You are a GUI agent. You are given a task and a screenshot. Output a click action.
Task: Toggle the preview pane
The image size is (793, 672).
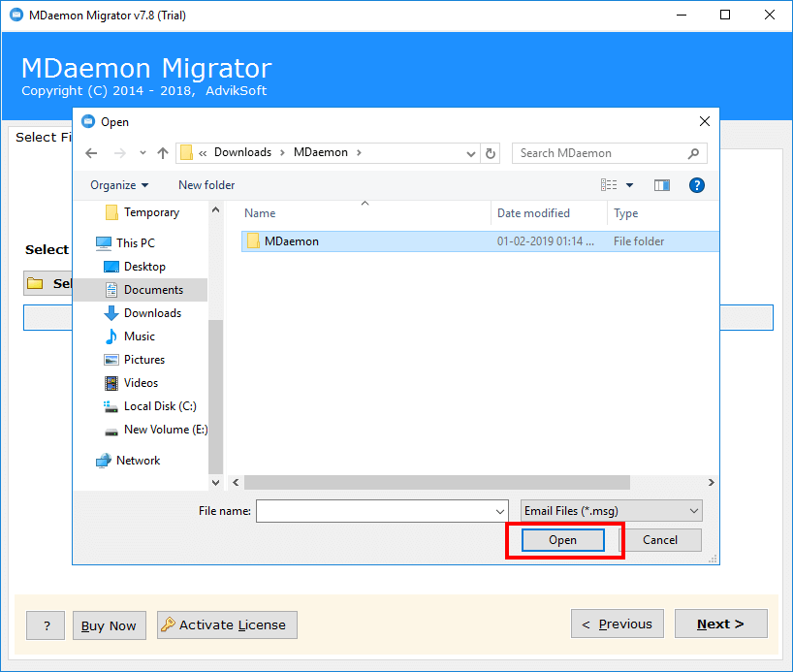pos(661,185)
